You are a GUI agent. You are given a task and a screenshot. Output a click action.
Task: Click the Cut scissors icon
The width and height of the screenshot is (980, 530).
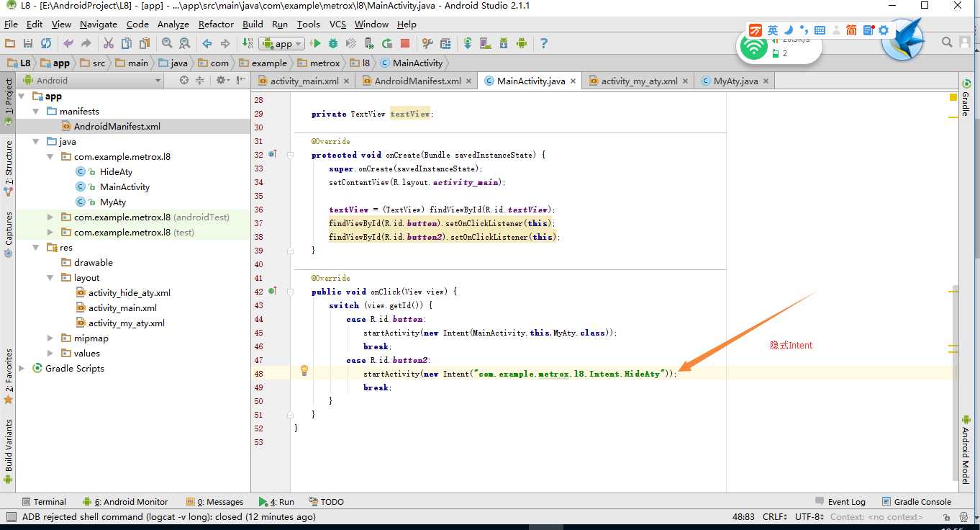109,43
